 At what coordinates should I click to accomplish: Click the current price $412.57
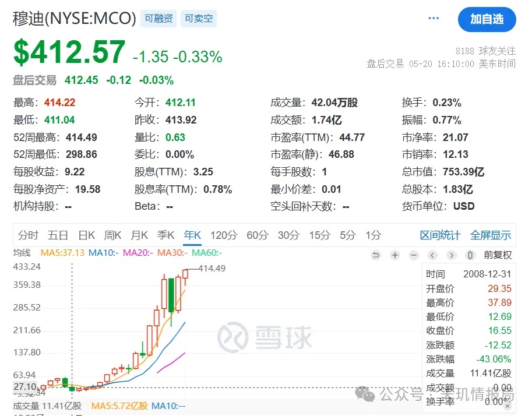pos(69,52)
